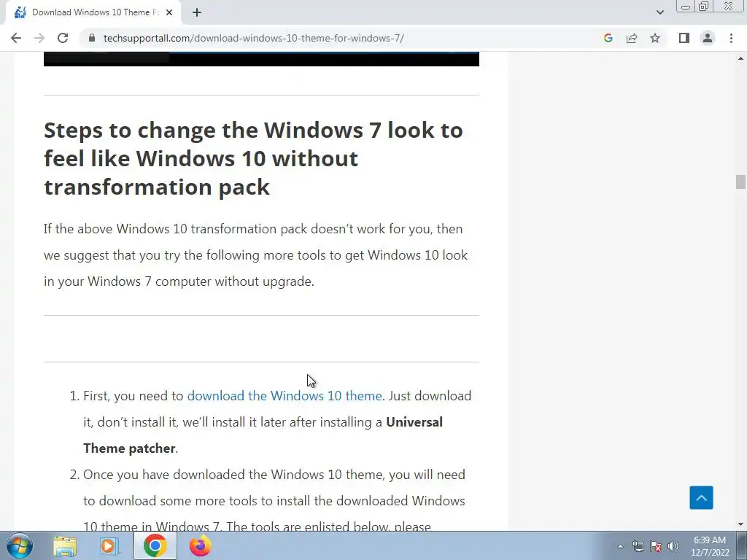Select the Chrome taskbar button
The image size is (747, 560).
coord(155,545)
